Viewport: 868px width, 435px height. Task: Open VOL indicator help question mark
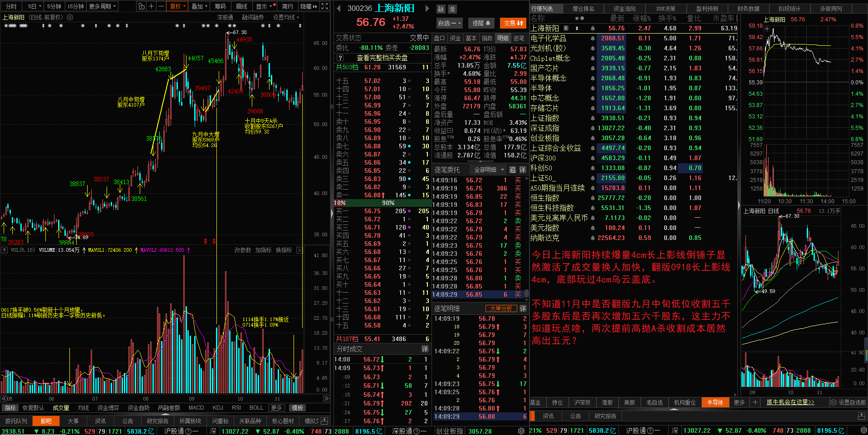5,250
